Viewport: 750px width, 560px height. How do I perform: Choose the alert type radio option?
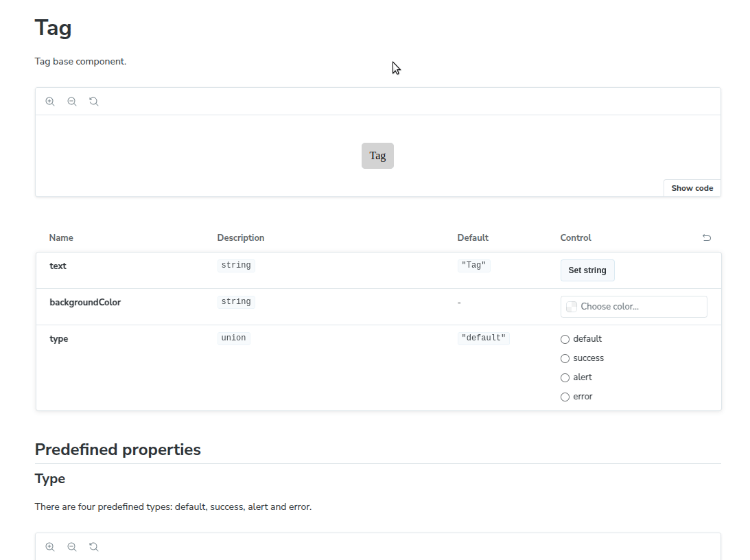565,377
